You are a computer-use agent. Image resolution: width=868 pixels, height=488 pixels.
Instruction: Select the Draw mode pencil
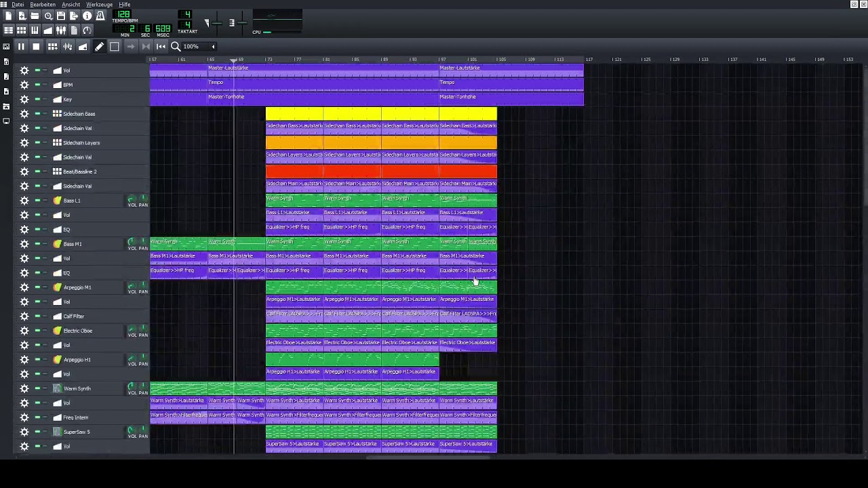click(99, 46)
